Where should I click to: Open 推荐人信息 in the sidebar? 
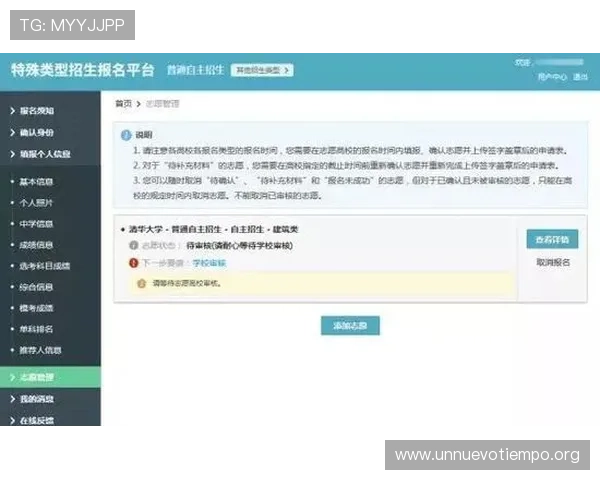[41, 350]
